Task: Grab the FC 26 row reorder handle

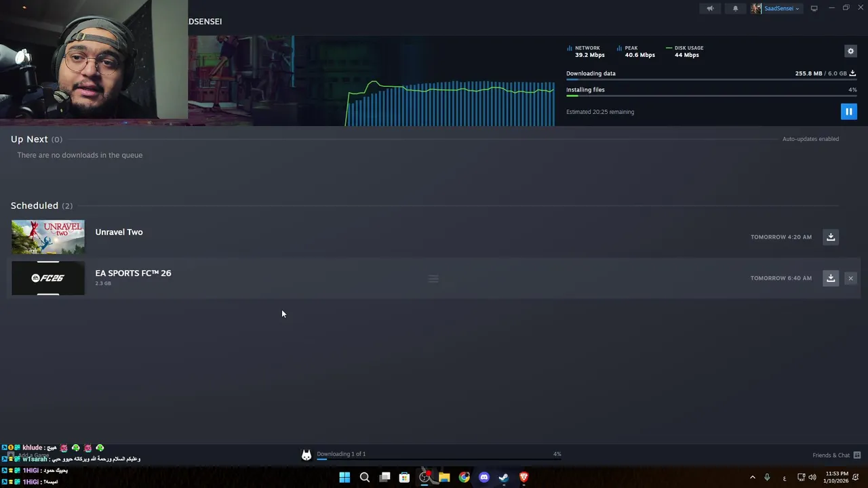Action: [433, 279]
